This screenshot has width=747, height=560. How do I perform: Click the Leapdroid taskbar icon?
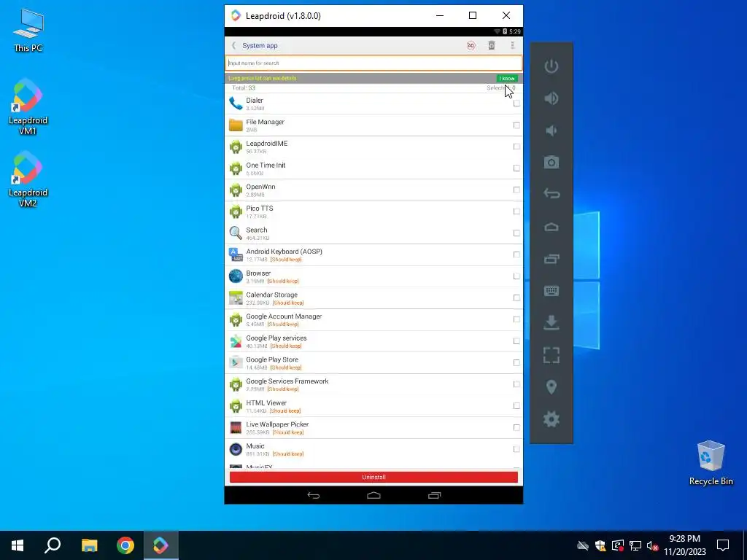coord(160,545)
